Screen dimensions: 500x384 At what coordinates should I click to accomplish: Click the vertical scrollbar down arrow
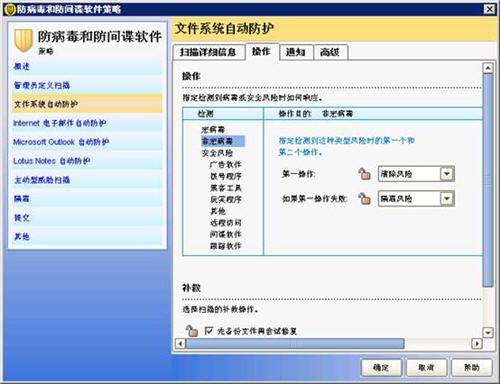pyautogui.click(x=488, y=332)
